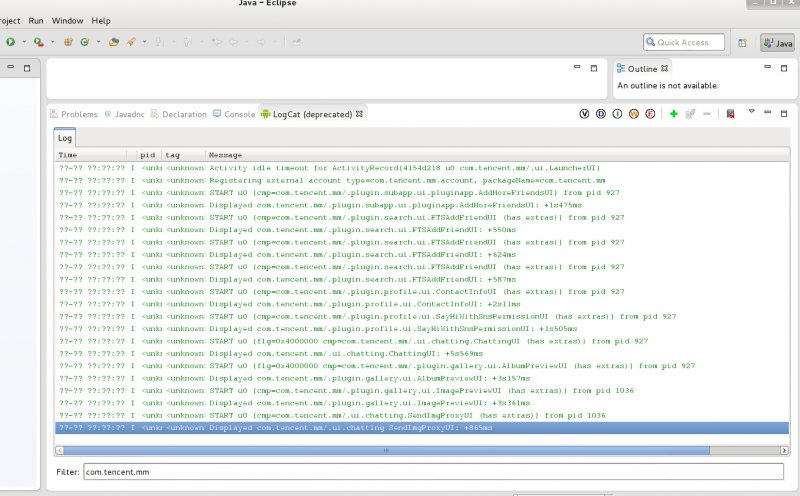
Task: Select the 'Displayed ...SendImgProxyUI: +865ms' log row
Action: click(x=422, y=428)
